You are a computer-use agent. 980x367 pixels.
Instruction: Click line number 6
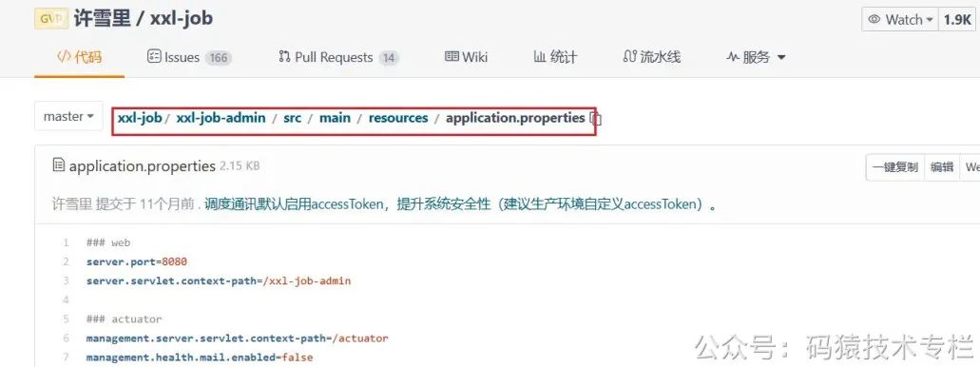66,338
